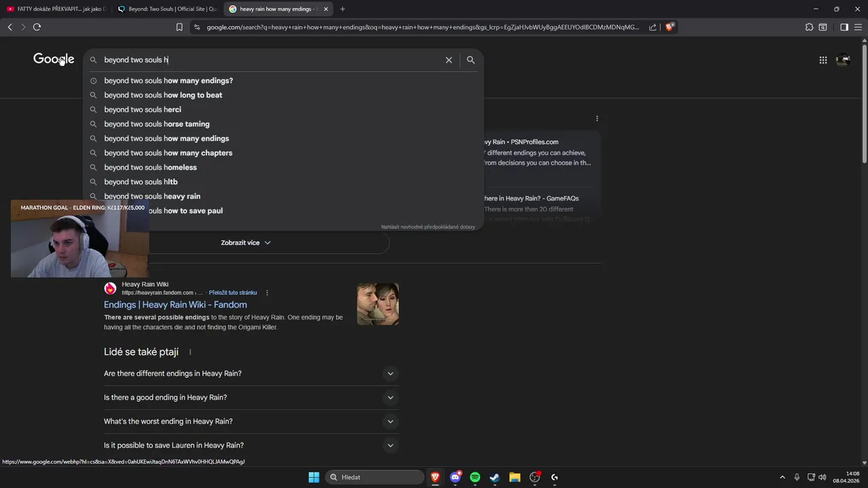This screenshot has width=868, height=488.
Task: Click Nahlásit nevhodné předpokládané dotazy link
Action: coord(428,227)
